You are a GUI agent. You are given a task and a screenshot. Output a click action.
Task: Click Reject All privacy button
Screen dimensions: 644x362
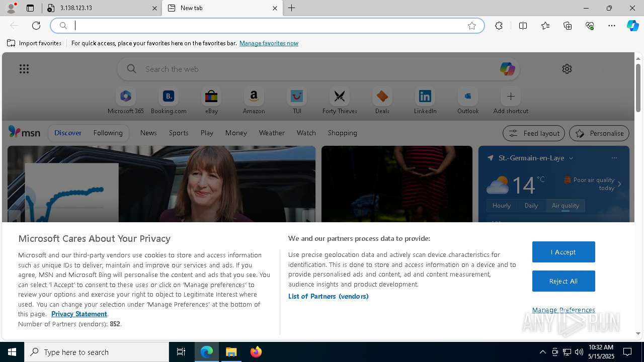point(563,281)
